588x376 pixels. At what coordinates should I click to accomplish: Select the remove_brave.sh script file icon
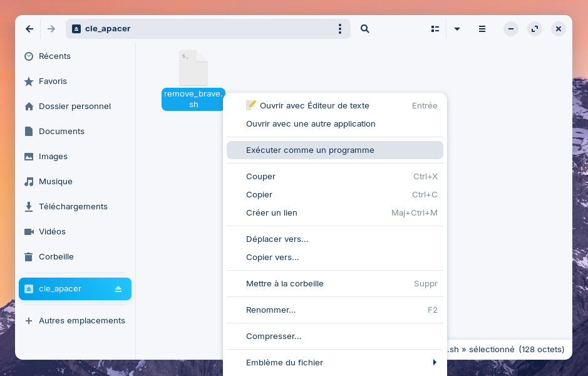coord(193,68)
